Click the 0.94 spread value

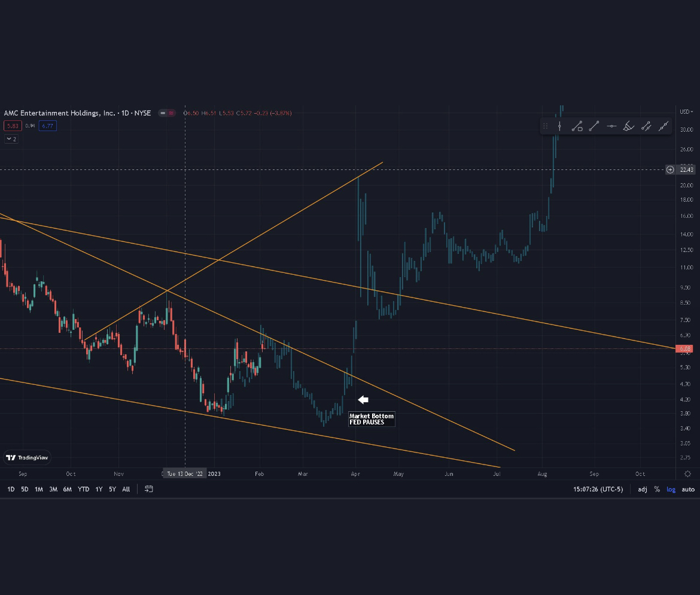(x=30, y=126)
